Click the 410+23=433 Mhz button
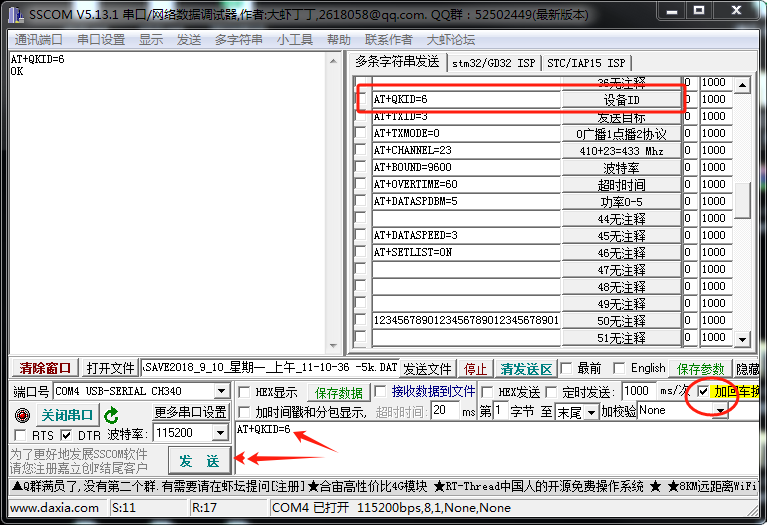 (x=621, y=151)
